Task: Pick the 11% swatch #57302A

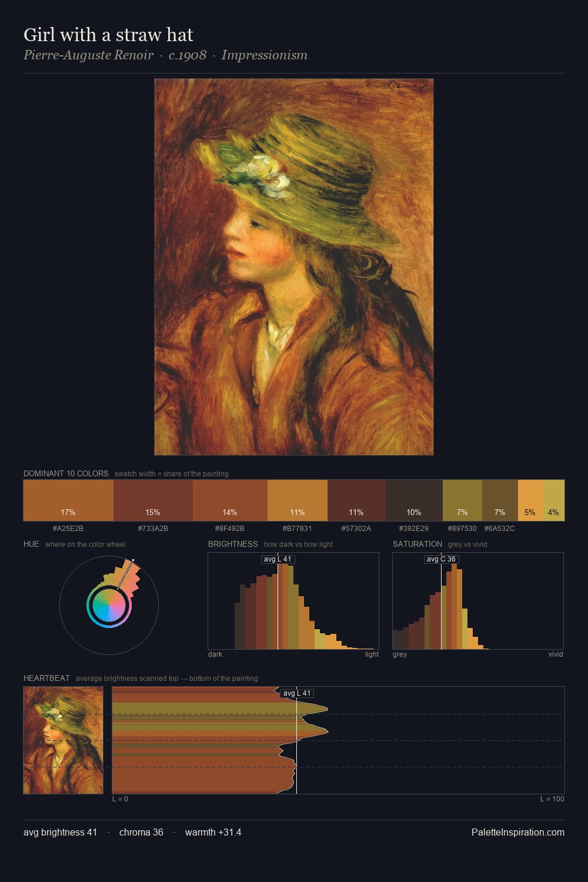Action: [356, 500]
